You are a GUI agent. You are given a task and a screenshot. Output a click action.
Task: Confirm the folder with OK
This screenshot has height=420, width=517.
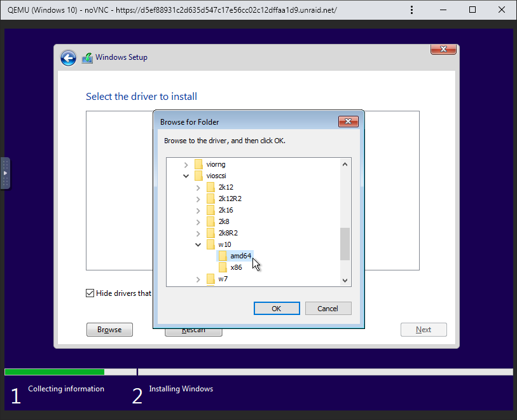[x=277, y=309]
